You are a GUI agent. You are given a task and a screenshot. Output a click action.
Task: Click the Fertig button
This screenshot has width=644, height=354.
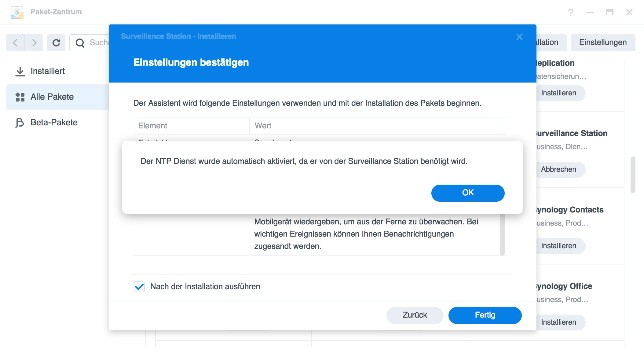[x=485, y=315]
